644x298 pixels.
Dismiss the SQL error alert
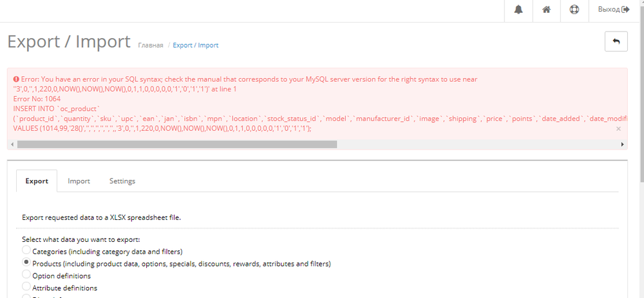pyautogui.click(x=618, y=128)
